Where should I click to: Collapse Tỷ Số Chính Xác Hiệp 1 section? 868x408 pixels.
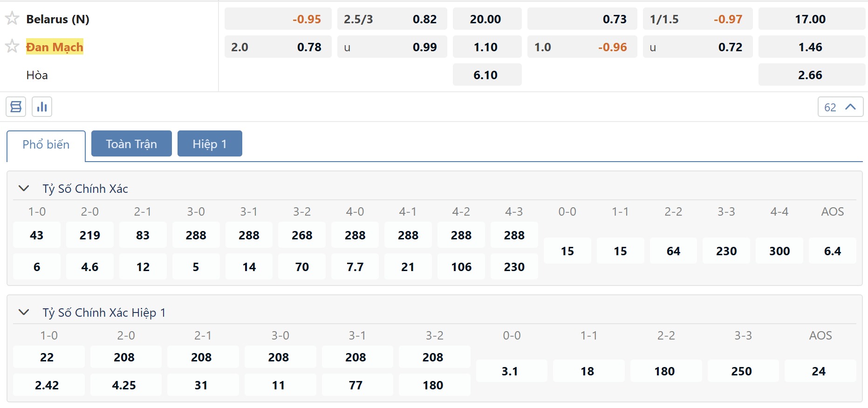point(24,313)
